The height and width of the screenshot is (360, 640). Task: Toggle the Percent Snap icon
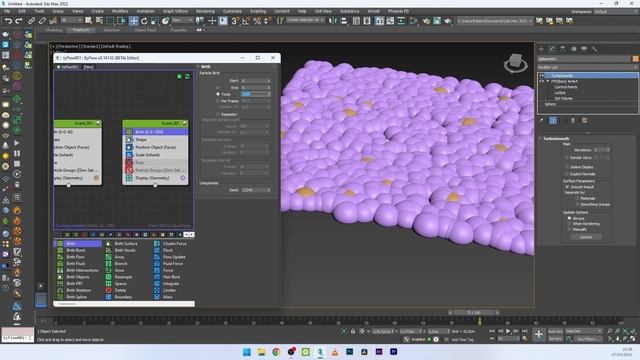(x=257, y=20)
